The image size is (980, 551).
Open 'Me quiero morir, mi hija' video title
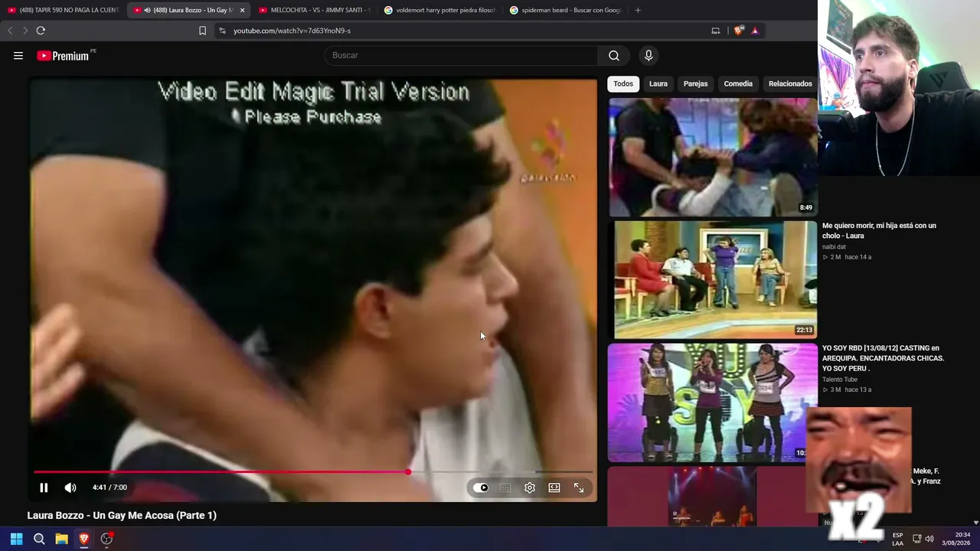(x=879, y=230)
